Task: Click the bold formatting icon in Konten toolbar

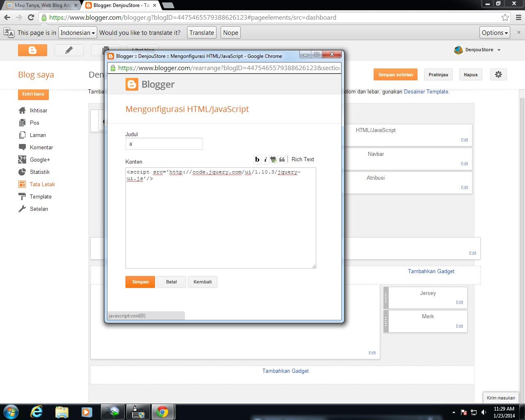Action: point(257,160)
